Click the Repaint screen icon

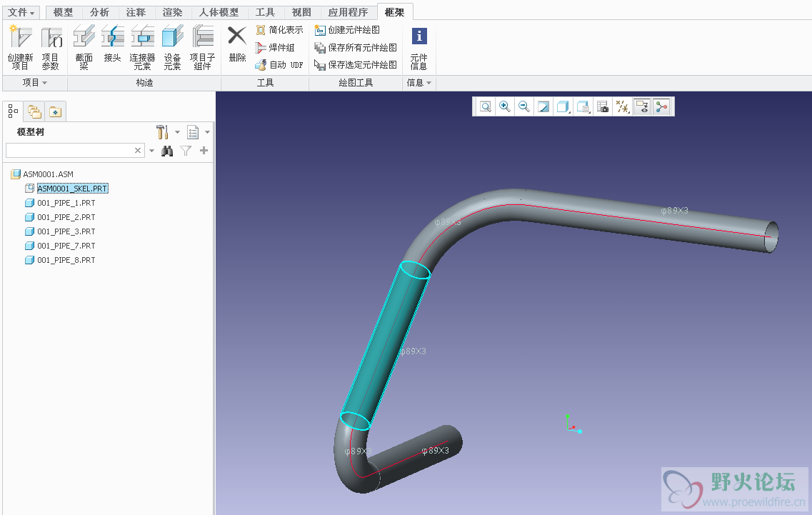point(543,106)
